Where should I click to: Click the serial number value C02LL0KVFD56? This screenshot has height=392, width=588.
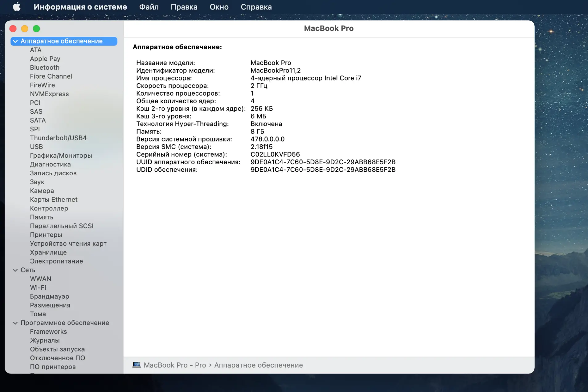coord(275,154)
